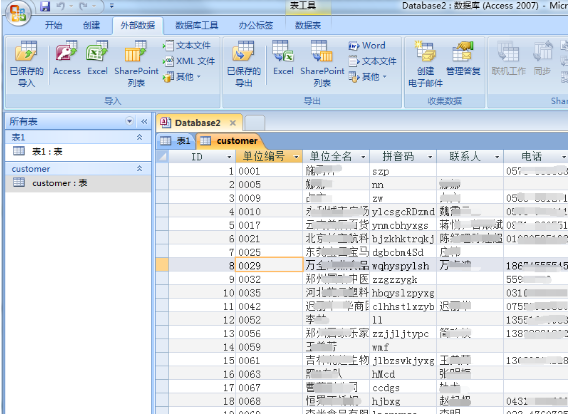
Task: Click the pinyin cell 'ccdgs'
Action: pyautogui.click(x=403, y=388)
